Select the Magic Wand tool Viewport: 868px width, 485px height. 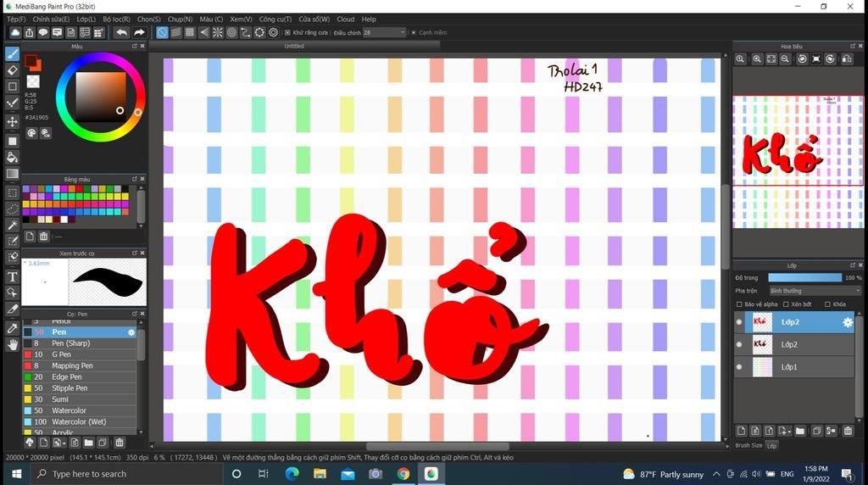[x=12, y=225]
